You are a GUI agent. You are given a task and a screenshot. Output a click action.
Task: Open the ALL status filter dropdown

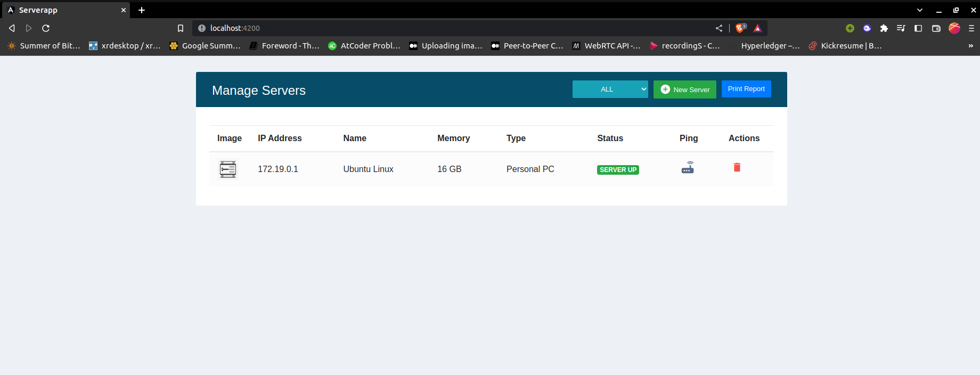pyautogui.click(x=610, y=89)
